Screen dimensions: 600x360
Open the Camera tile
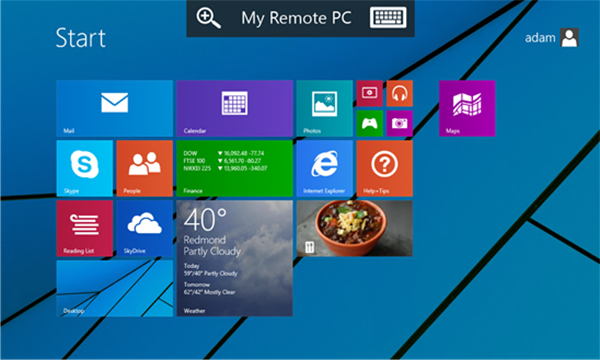pos(399,123)
